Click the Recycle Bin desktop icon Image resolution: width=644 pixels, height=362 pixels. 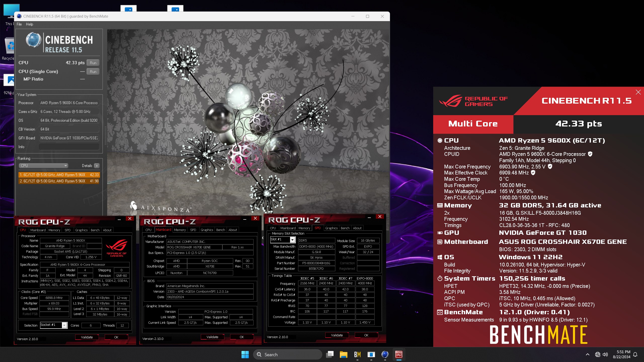tap(9, 49)
